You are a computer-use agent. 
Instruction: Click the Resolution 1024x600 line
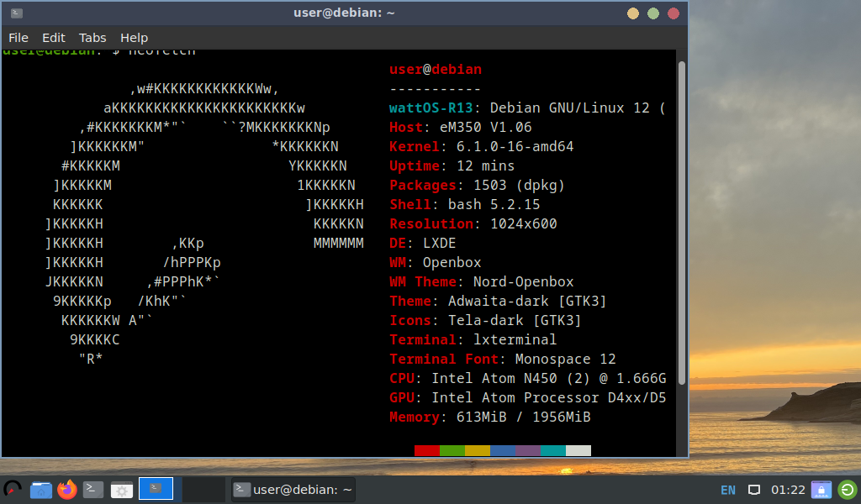tap(473, 223)
